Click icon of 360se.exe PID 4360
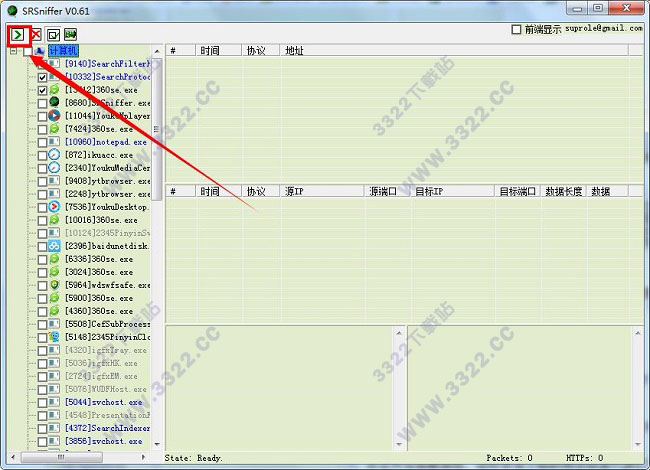Viewport: 650px width, 470px height. click(x=54, y=311)
